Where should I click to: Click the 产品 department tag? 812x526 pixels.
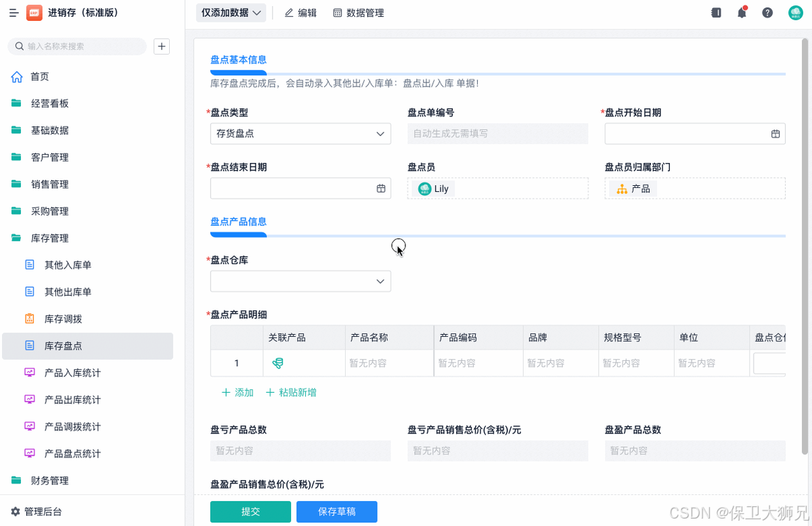tap(633, 189)
